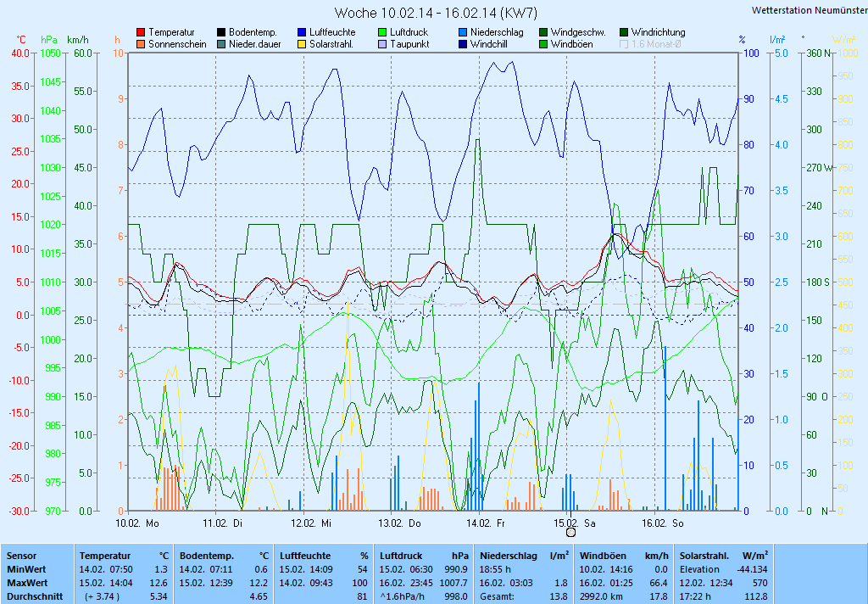Click the Sensor header in the table
The height and width of the screenshot is (604, 868).
[21, 556]
